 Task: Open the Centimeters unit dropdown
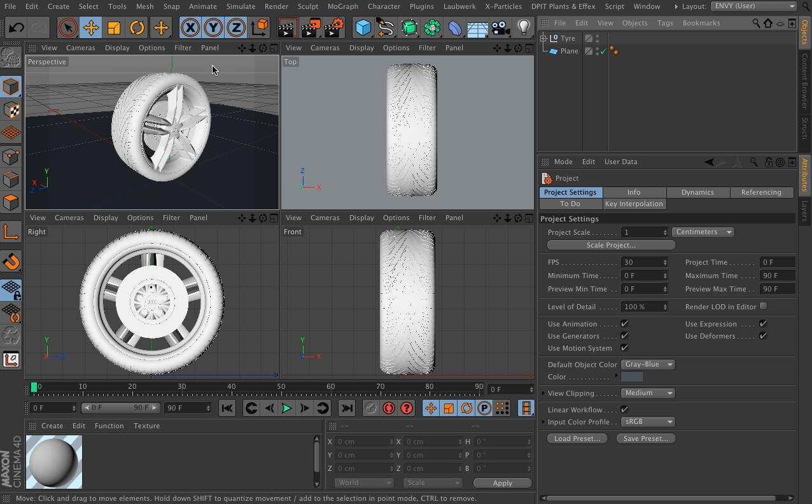703,232
